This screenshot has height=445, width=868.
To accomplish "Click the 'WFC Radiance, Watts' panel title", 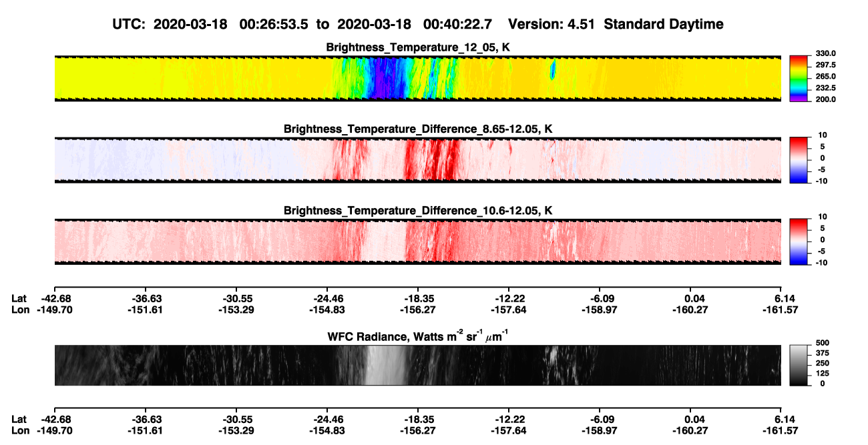I will tap(418, 336).
